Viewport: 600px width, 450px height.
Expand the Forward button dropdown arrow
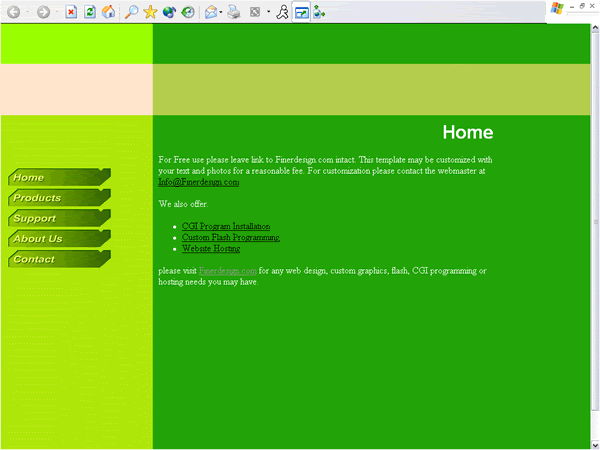56,12
